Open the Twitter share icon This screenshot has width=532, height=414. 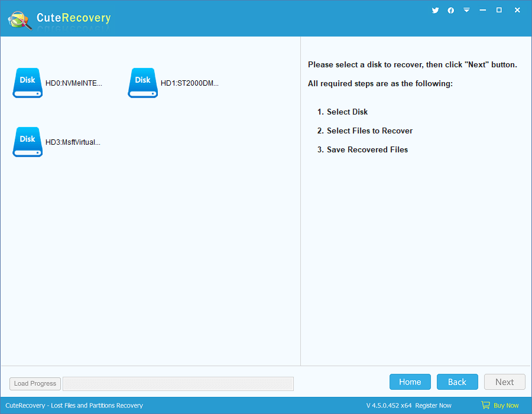coord(435,10)
